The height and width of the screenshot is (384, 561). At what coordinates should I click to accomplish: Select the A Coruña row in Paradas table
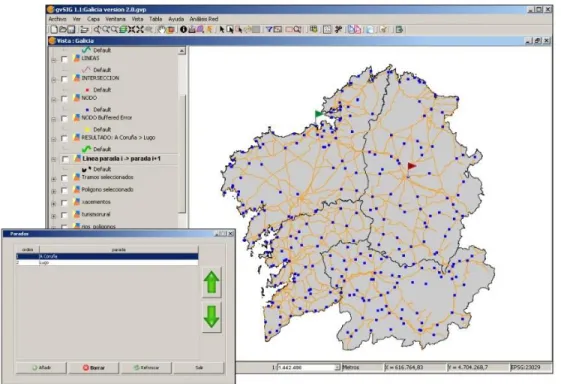107,256
